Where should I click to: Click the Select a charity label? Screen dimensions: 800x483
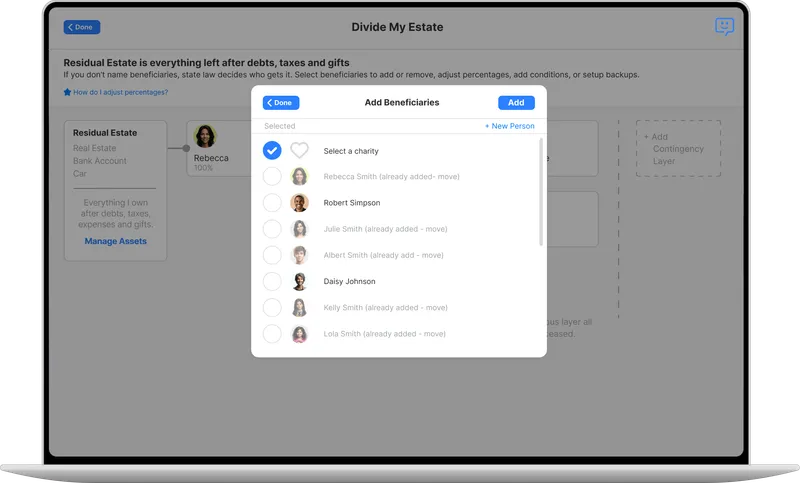(x=351, y=151)
